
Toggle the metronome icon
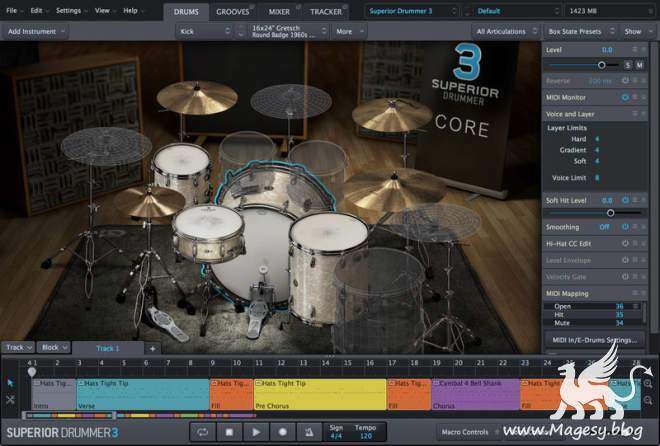pos(309,432)
